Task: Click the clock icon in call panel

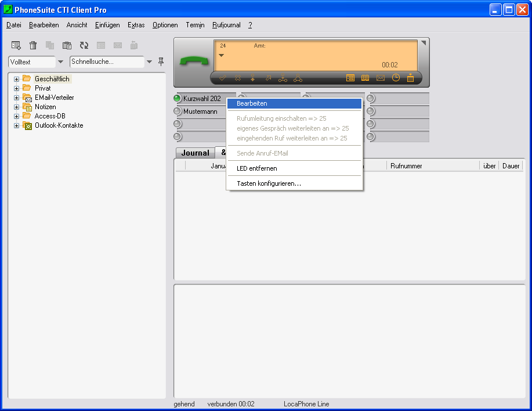Action: (396, 78)
